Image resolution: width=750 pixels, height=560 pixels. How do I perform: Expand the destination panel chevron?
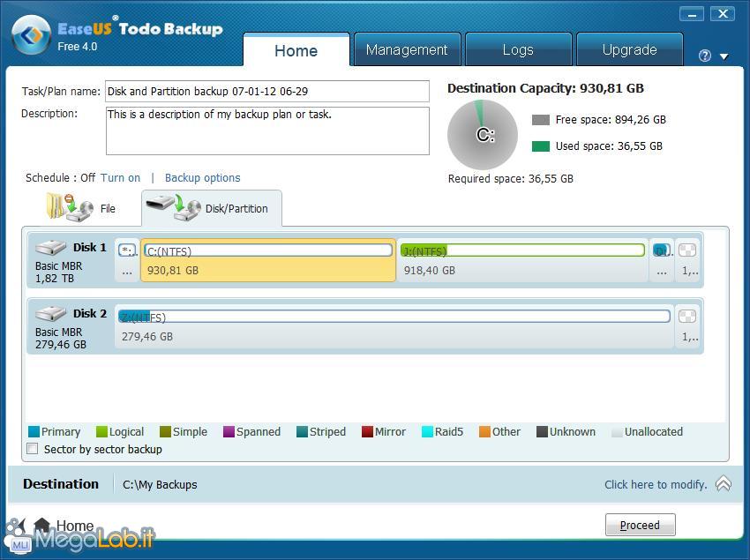(x=723, y=484)
